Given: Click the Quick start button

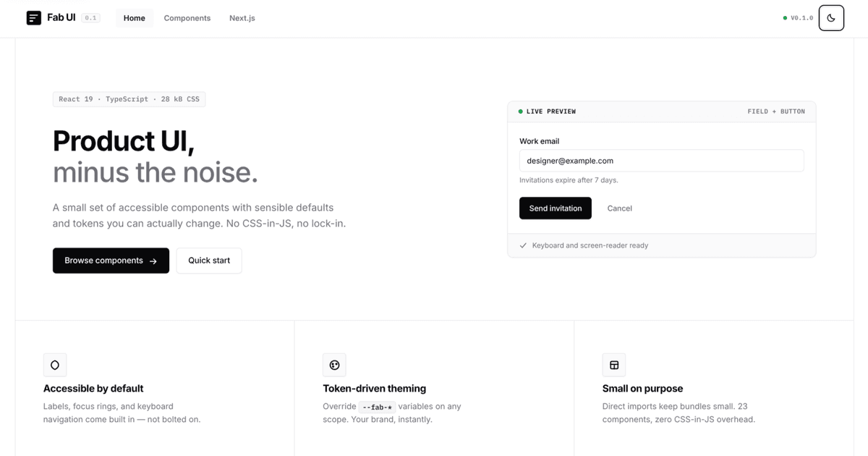Looking at the screenshot, I should [x=209, y=261].
